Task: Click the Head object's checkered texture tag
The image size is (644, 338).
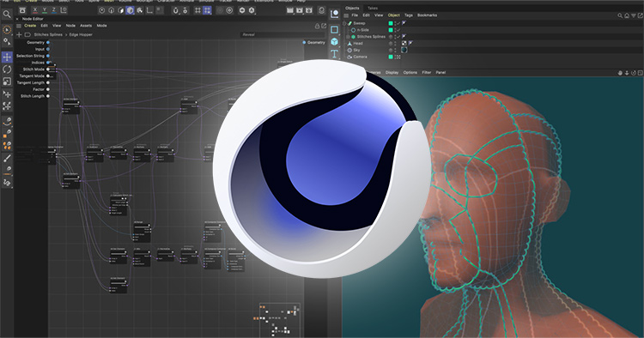Action: click(x=404, y=43)
